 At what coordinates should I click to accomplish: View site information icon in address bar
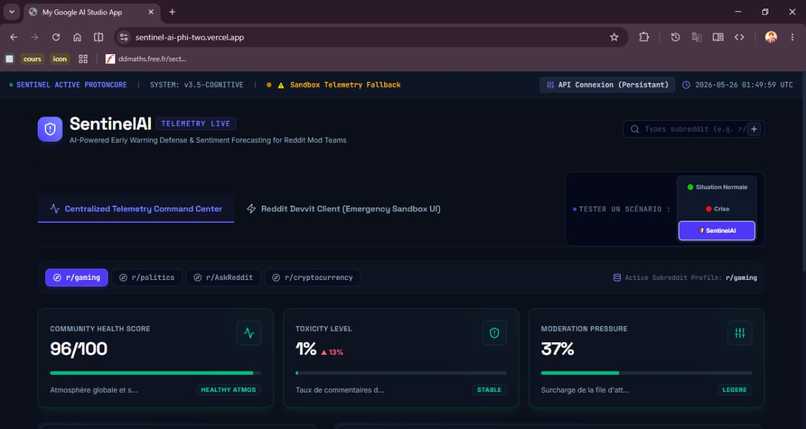[x=123, y=37]
